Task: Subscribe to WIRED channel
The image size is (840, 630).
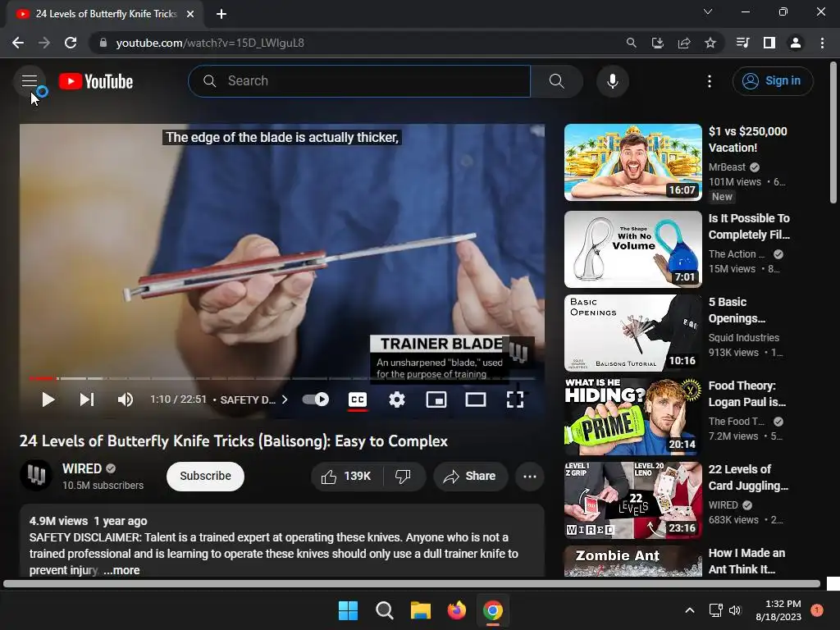Action: pyautogui.click(x=205, y=477)
